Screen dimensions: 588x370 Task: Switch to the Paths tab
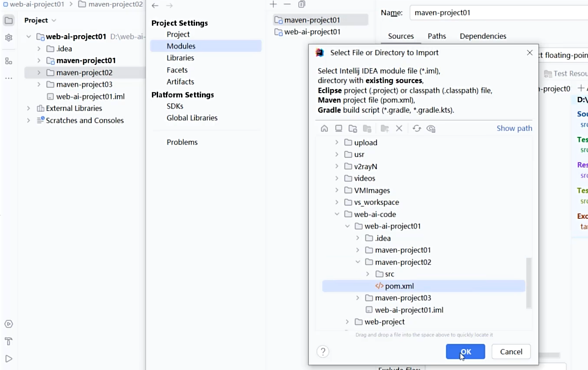point(437,36)
